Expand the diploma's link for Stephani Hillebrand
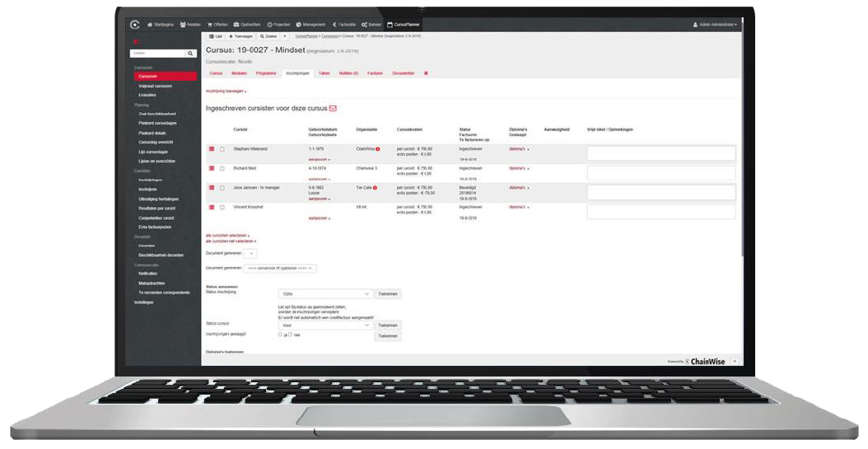Screen dimensions: 868x449 tap(520, 149)
